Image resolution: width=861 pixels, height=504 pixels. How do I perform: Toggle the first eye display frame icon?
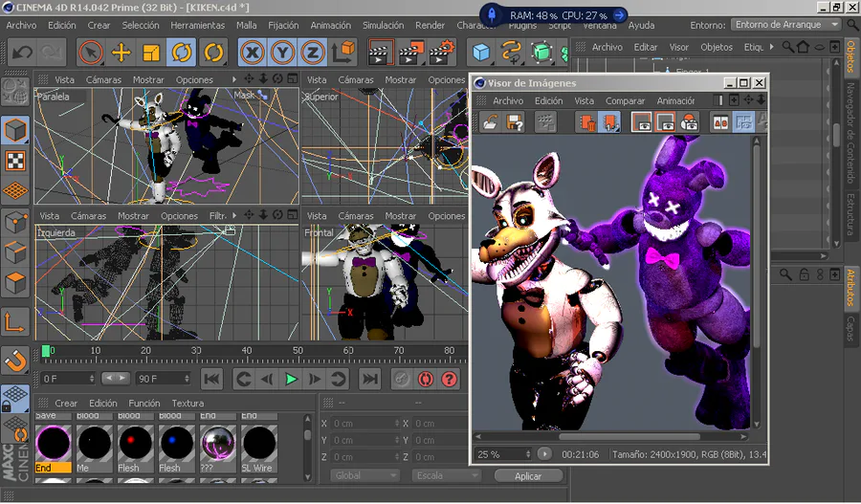[x=641, y=121]
